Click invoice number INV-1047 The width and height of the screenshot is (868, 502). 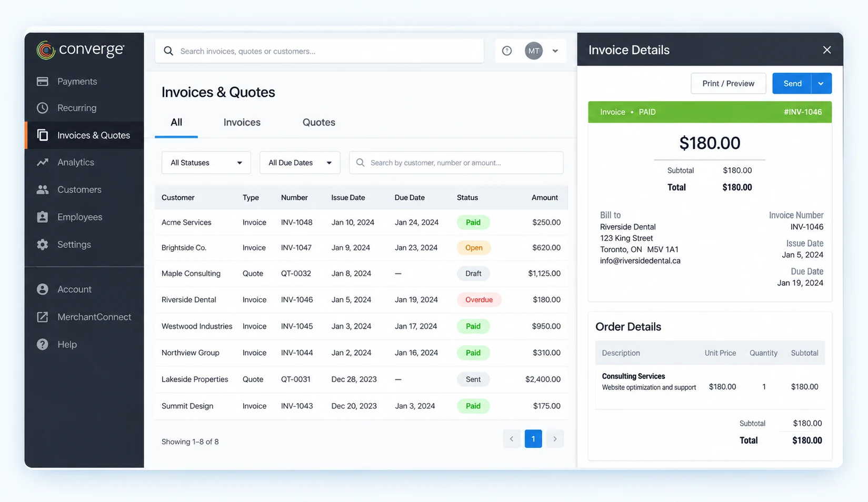coord(296,248)
